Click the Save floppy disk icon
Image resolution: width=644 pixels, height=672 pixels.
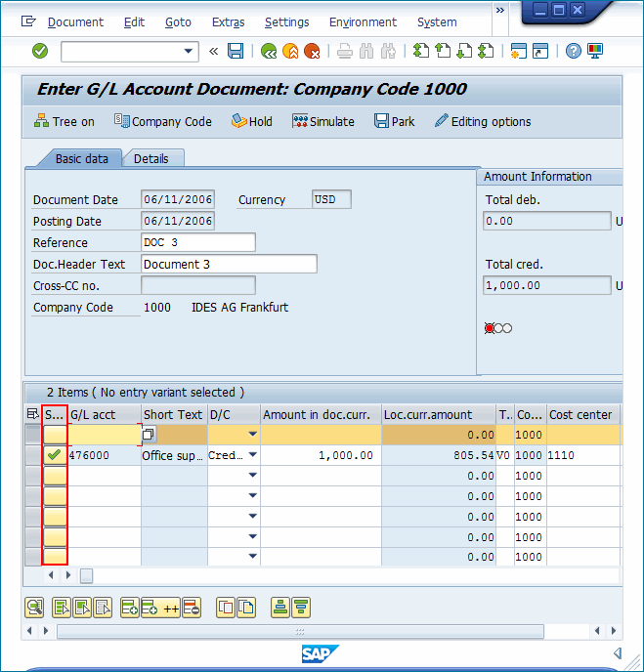236,51
